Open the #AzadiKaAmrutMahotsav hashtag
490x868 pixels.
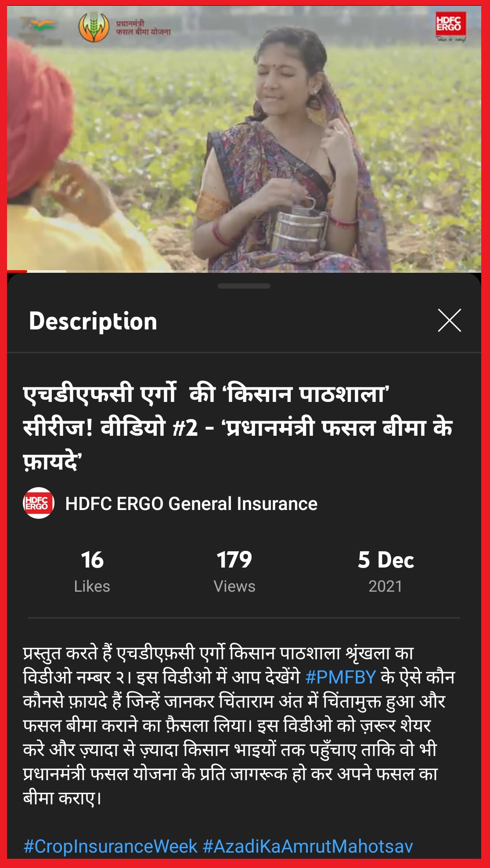308,846
